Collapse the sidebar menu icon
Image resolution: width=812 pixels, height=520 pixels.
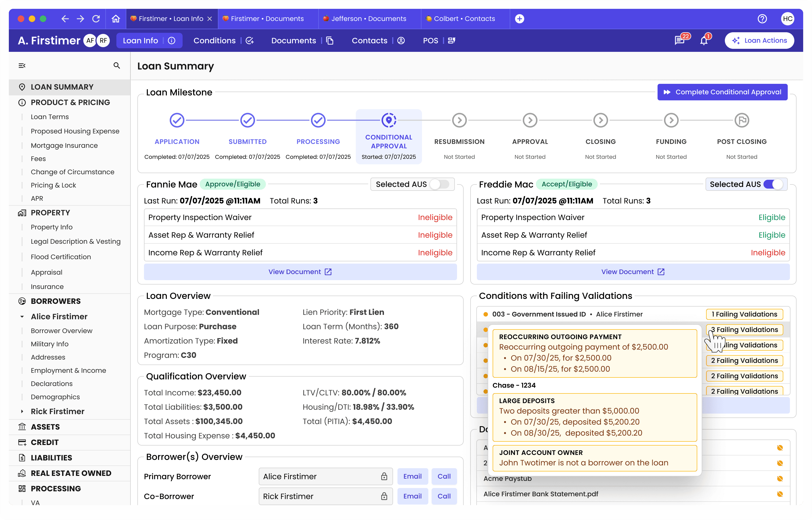pyautogui.click(x=22, y=66)
